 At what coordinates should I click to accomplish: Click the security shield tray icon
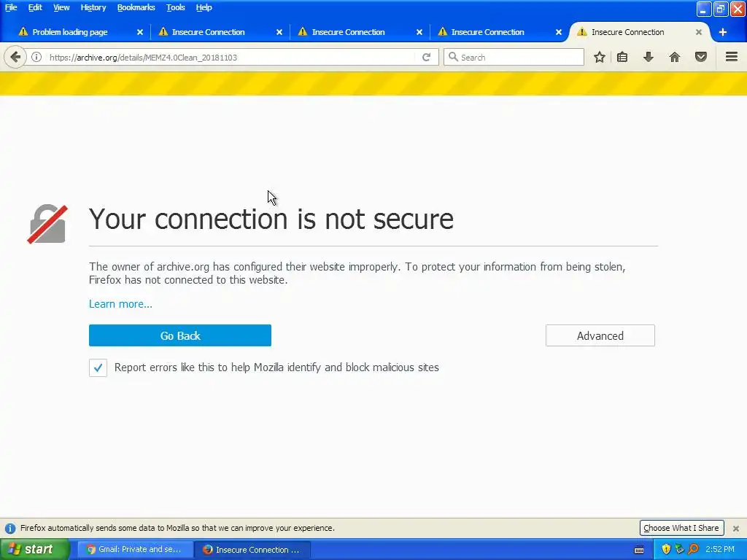click(x=666, y=549)
